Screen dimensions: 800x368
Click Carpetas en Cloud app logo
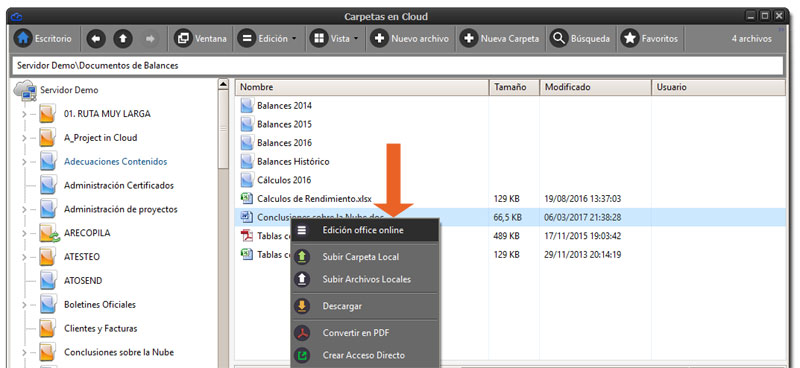tap(16, 16)
